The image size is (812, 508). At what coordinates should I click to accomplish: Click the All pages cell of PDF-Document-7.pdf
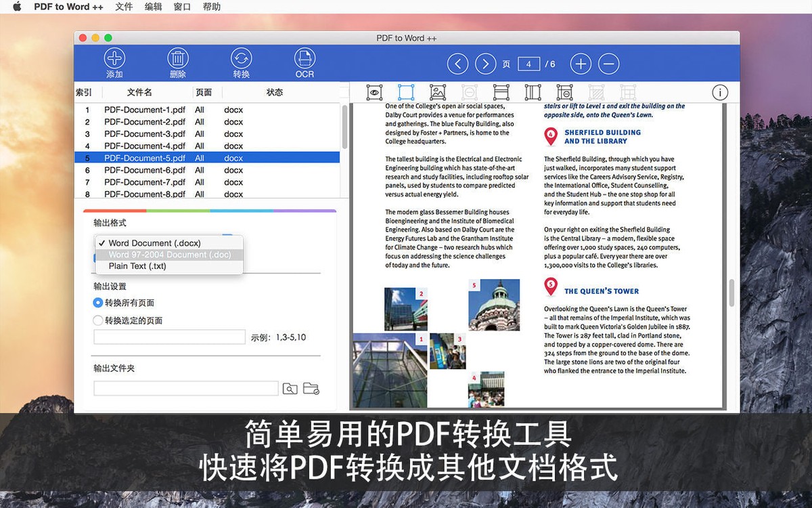200,182
